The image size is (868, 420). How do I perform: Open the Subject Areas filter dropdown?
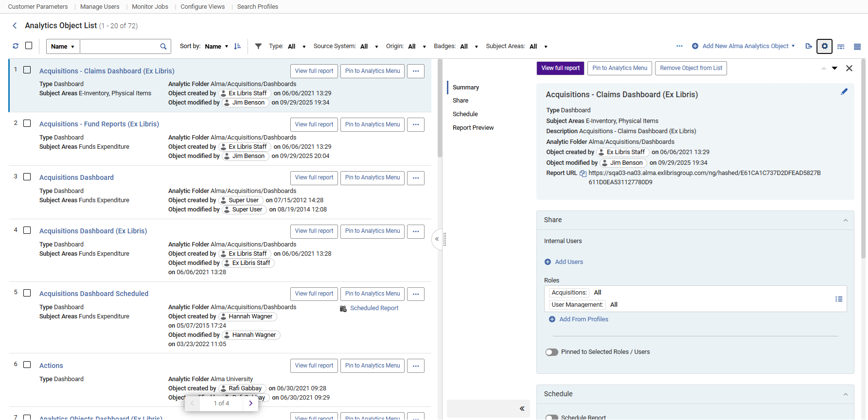538,47
